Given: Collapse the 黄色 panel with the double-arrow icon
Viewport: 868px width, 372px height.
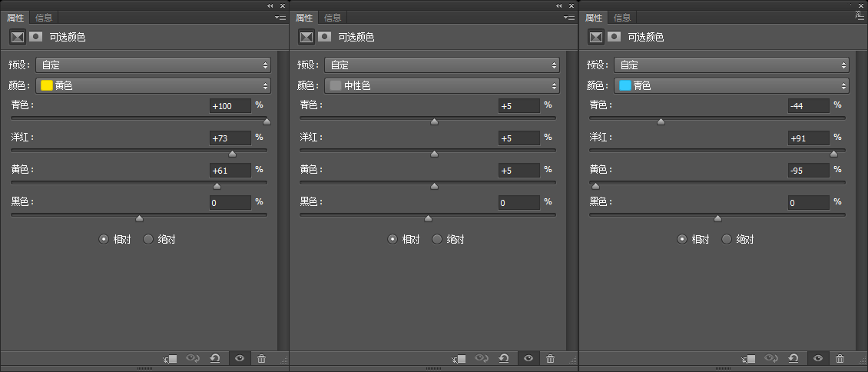Looking at the screenshot, I should tap(270, 5).
